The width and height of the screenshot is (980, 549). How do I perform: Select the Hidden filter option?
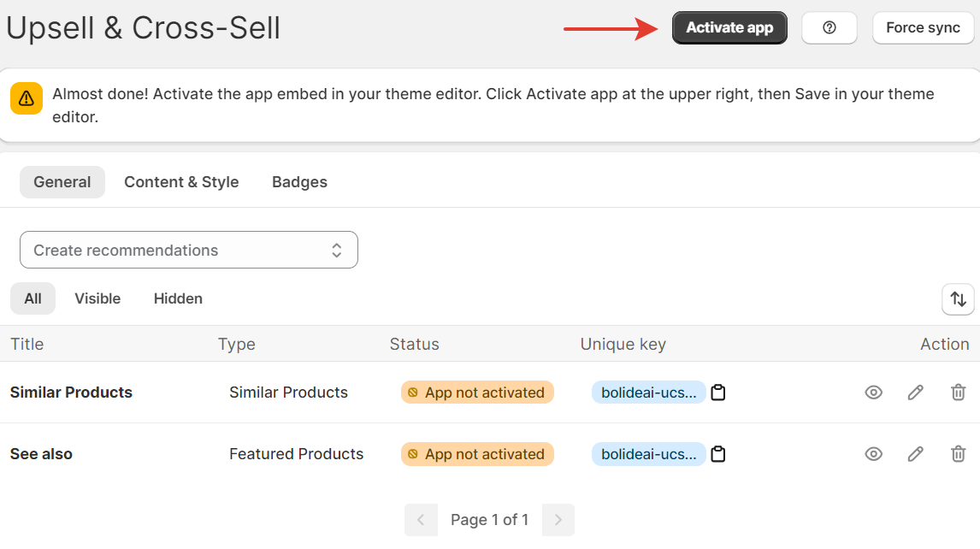177,298
